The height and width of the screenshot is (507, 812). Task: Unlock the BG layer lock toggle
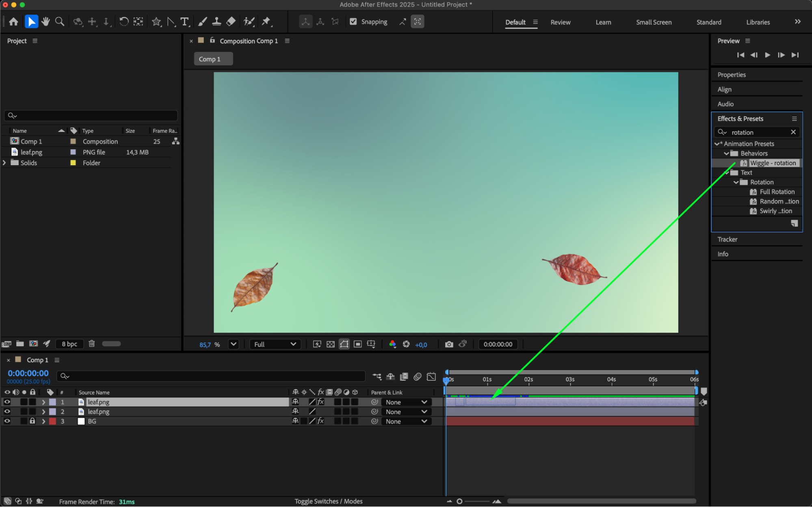(x=32, y=421)
